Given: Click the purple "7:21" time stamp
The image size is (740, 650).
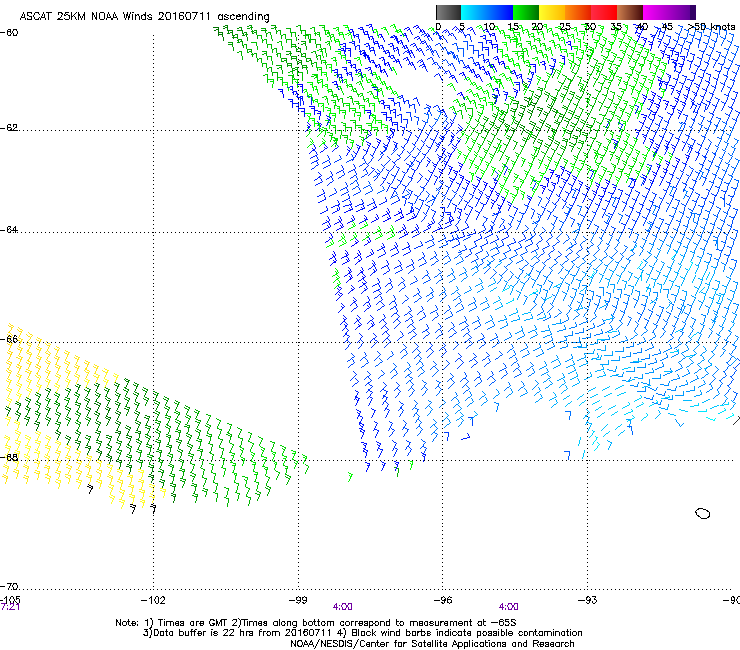Looking at the screenshot, I should 10,607.
